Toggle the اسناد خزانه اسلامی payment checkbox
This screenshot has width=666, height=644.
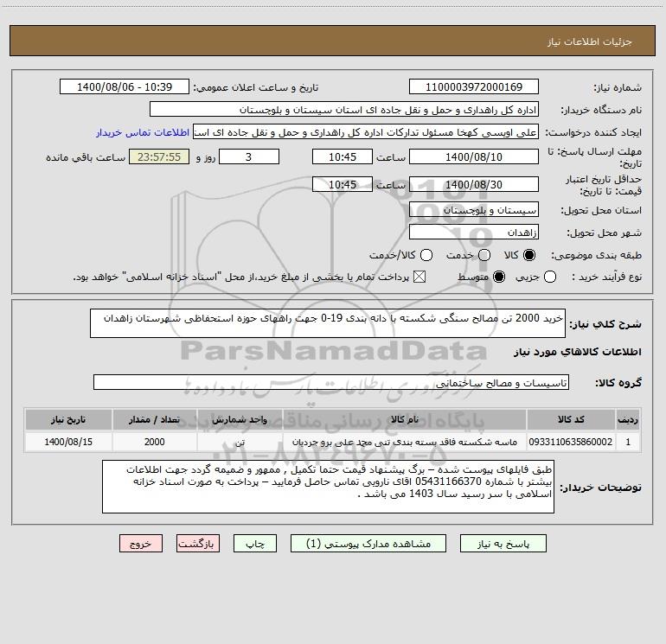pos(419,277)
